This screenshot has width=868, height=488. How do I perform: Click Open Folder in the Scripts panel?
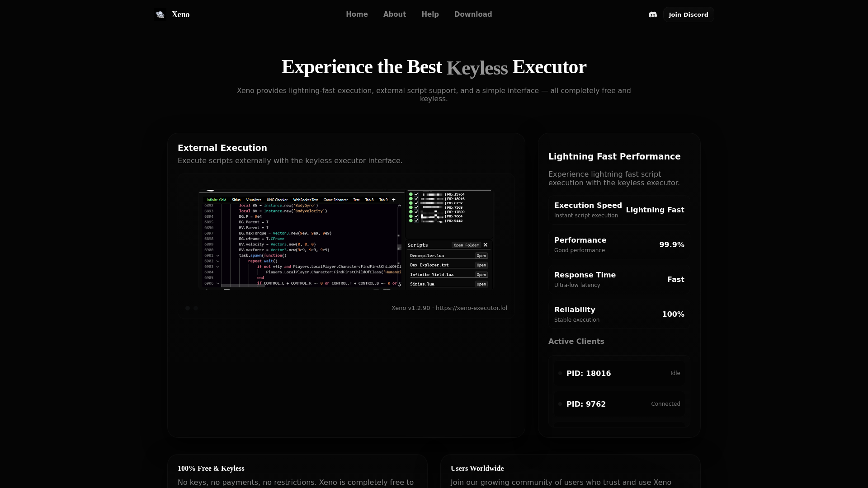point(466,245)
